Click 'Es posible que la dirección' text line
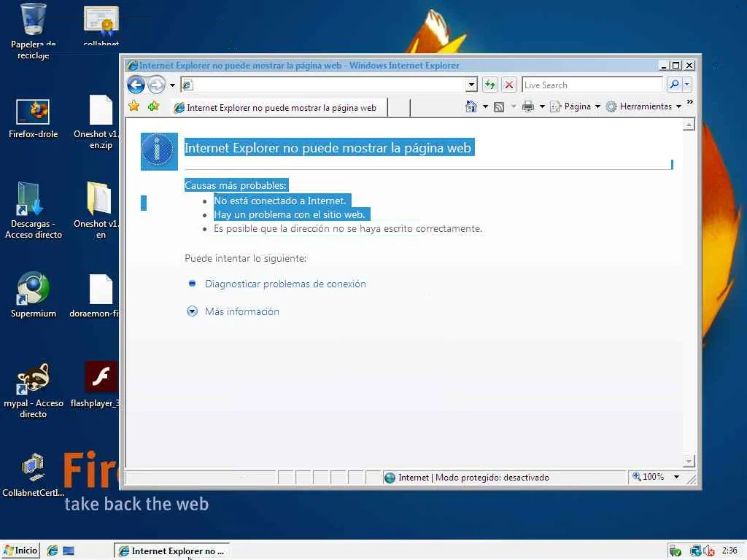The image size is (747, 560). click(x=348, y=228)
